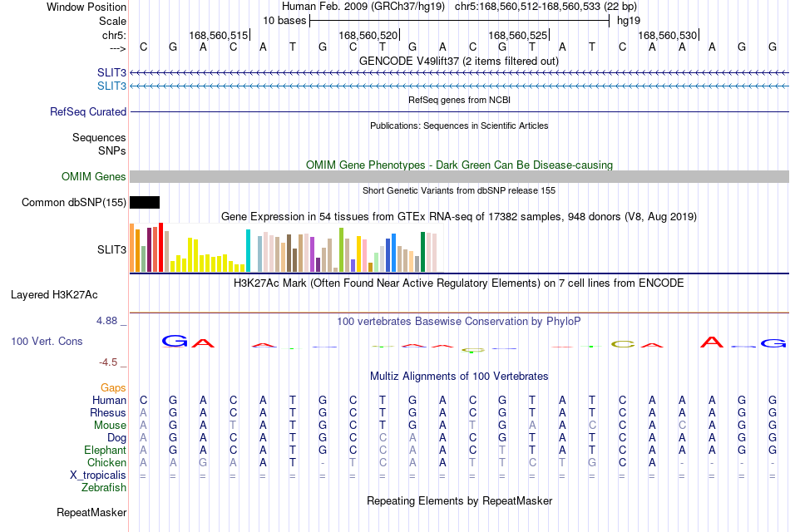Open Common dbSNP(155) track settings label

(74, 203)
